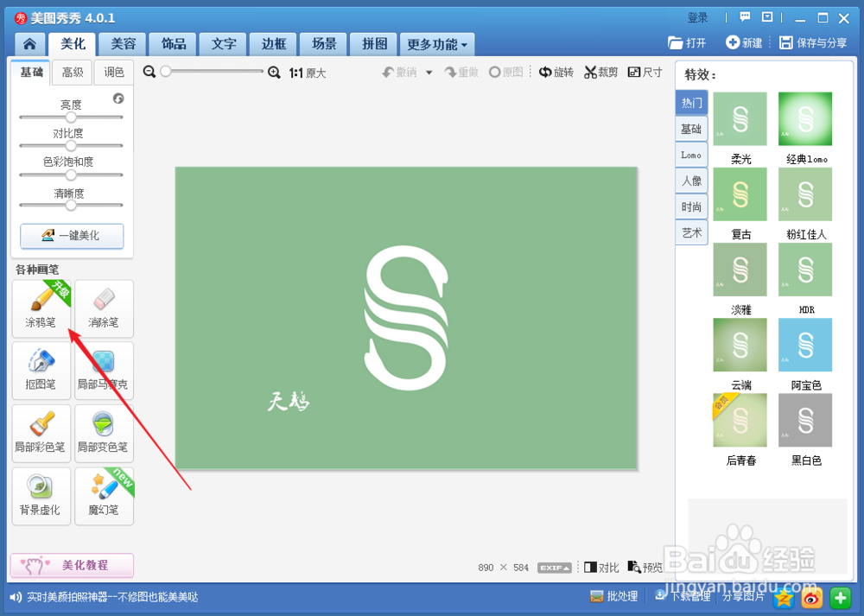Expand the undo history dropdown arrow

tap(429, 73)
